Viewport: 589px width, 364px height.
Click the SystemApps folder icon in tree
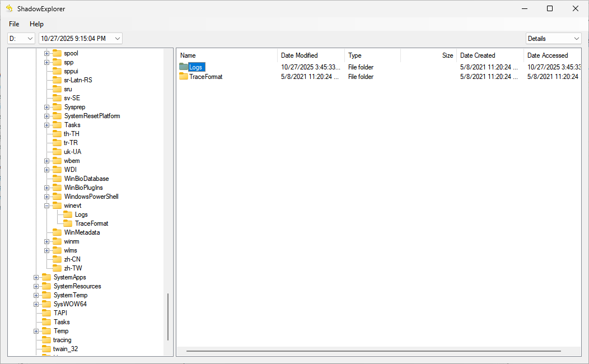tap(46, 277)
